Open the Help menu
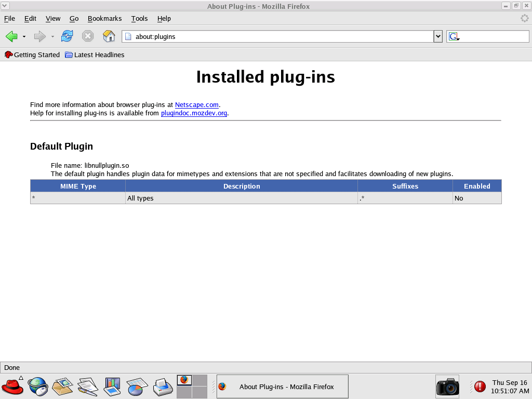The width and height of the screenshot is (532, 399). (x=164, y=19)
